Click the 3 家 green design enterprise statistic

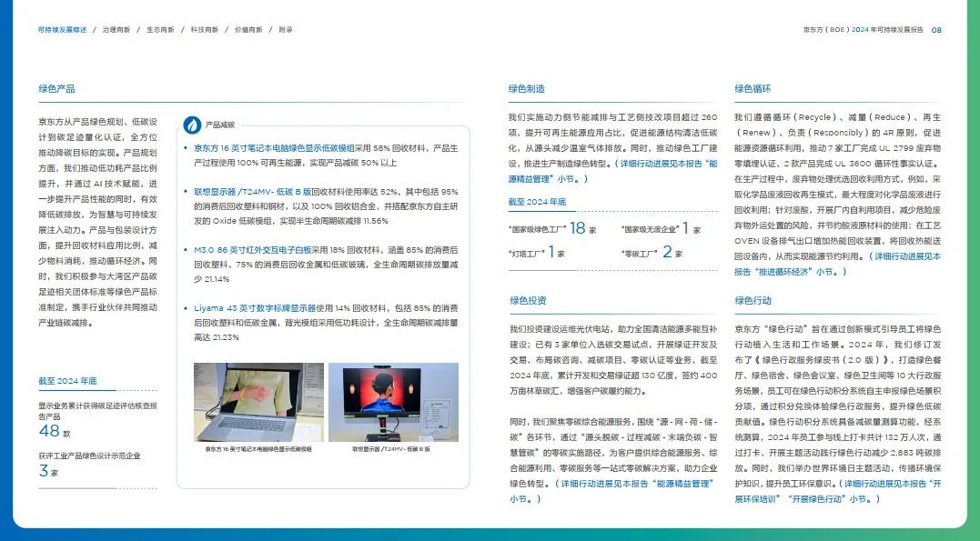(x=49, y=471)
